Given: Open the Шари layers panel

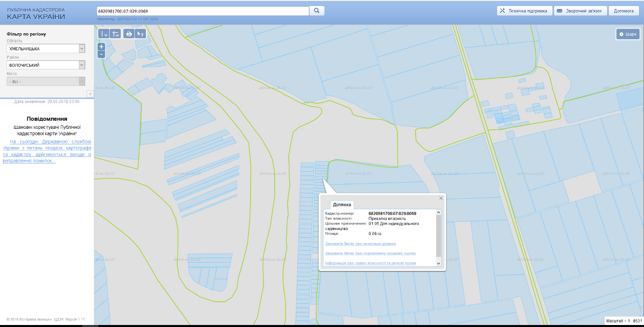Looking at the screenshot, I should [x=627, y=34].
